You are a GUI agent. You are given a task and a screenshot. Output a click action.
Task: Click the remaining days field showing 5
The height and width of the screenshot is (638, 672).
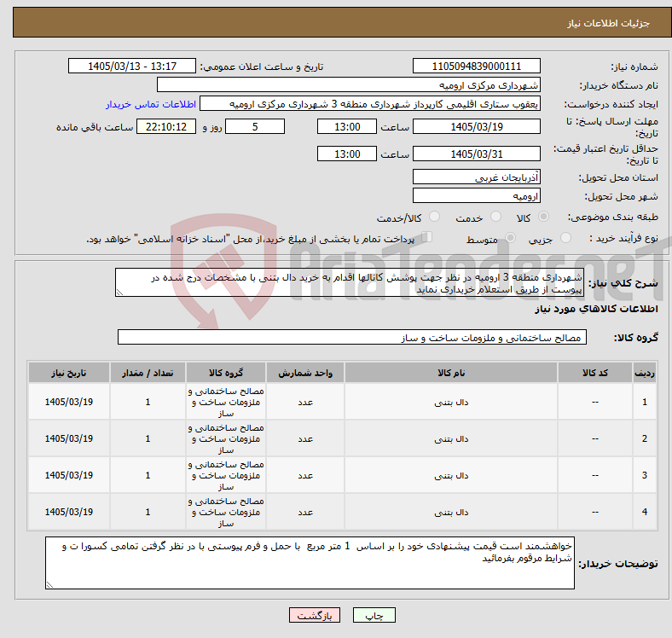click(255, 126)
